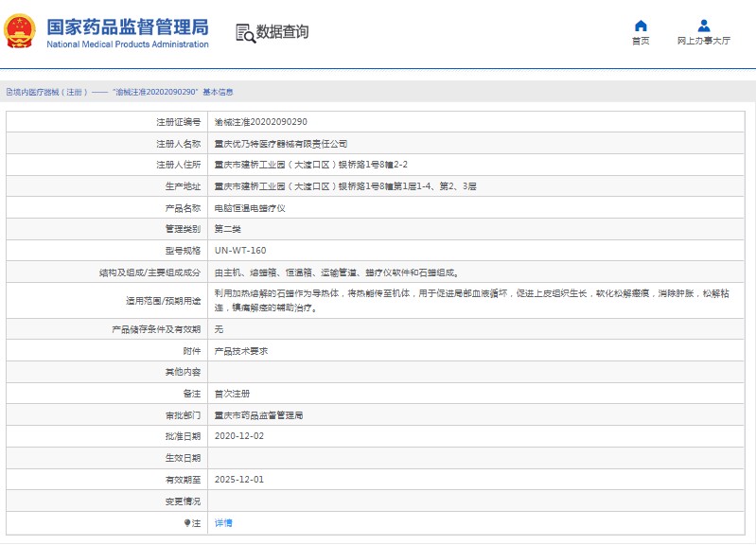Screen dimensions: 756x545
Task: Click the 基本信息 breadcrumb text
Action: (x=218, y=92)
